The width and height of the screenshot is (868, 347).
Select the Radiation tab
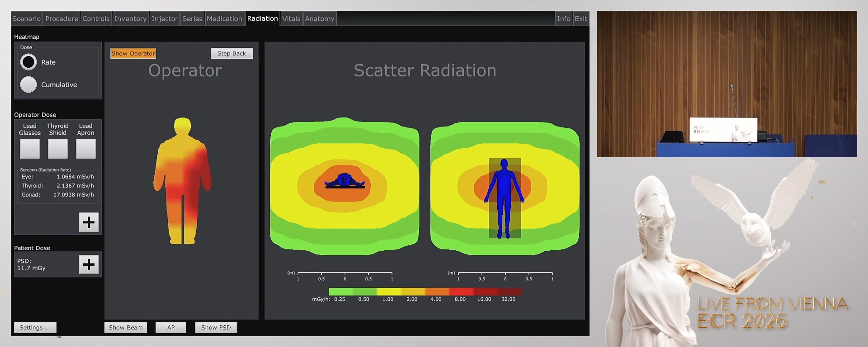[263, 19]
